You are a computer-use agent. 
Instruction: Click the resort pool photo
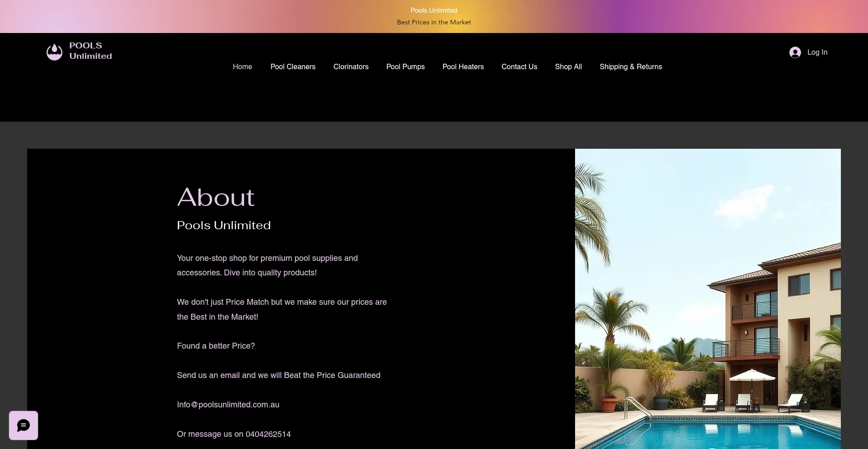pos(708,298)
